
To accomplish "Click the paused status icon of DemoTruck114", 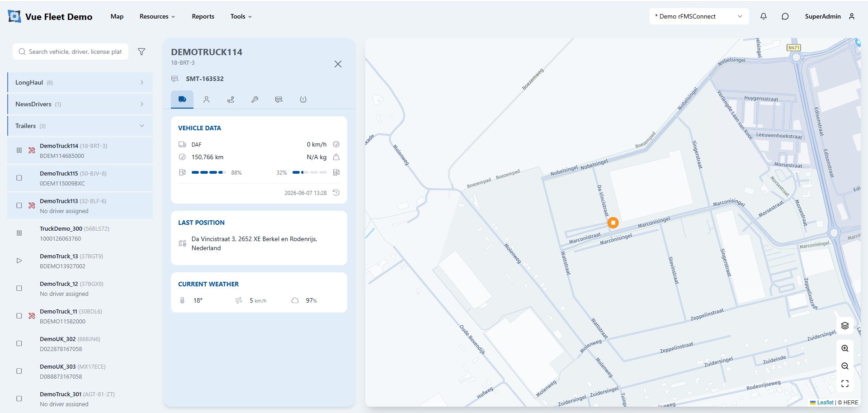I will click(x=19, y=150).
